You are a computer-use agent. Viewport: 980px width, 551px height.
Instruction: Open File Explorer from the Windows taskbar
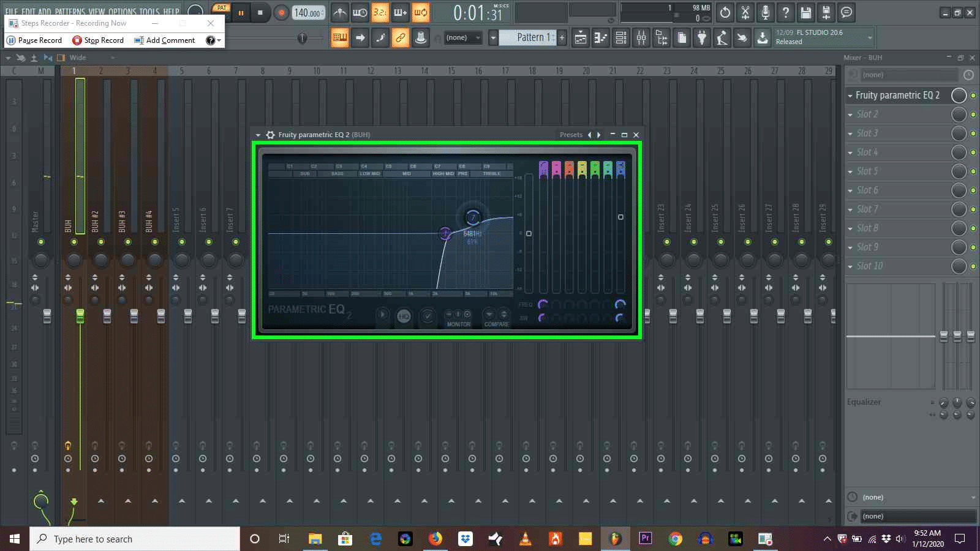pyautogui.click(x=315, y=539)
